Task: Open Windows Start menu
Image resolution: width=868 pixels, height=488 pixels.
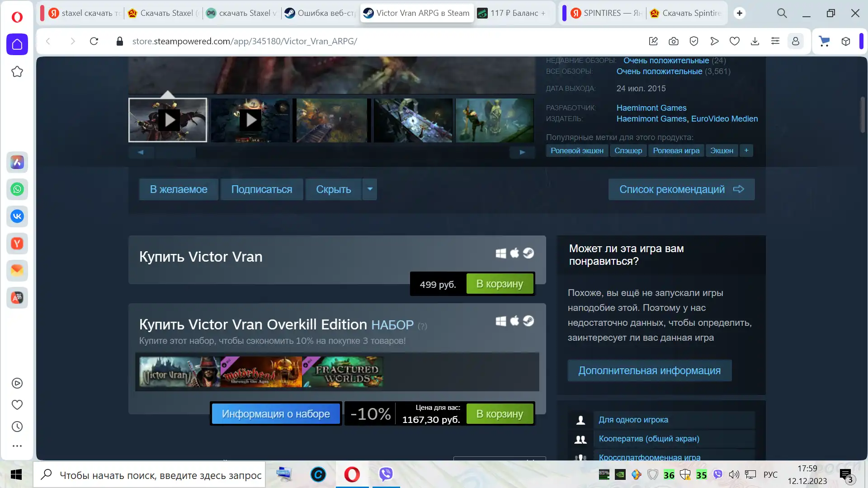Action: pos(16,474)
